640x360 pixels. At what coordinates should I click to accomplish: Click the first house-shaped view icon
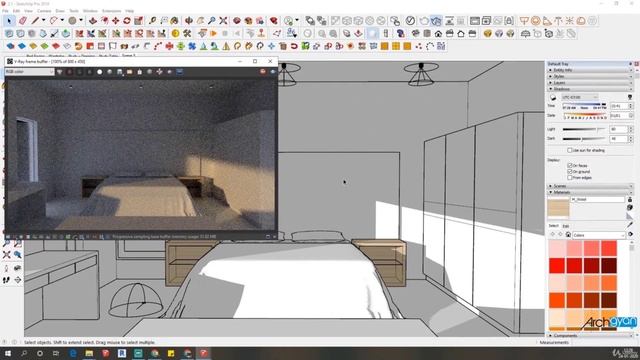coord(438,33)
